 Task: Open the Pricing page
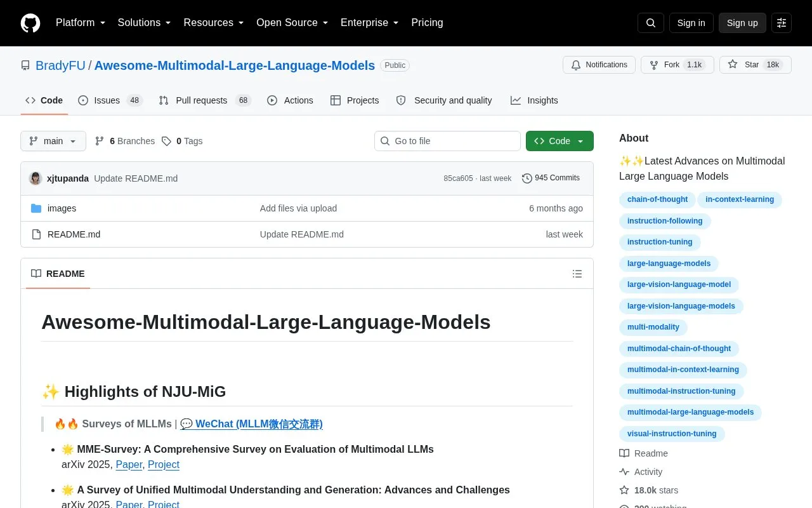[x=427, y=23]
